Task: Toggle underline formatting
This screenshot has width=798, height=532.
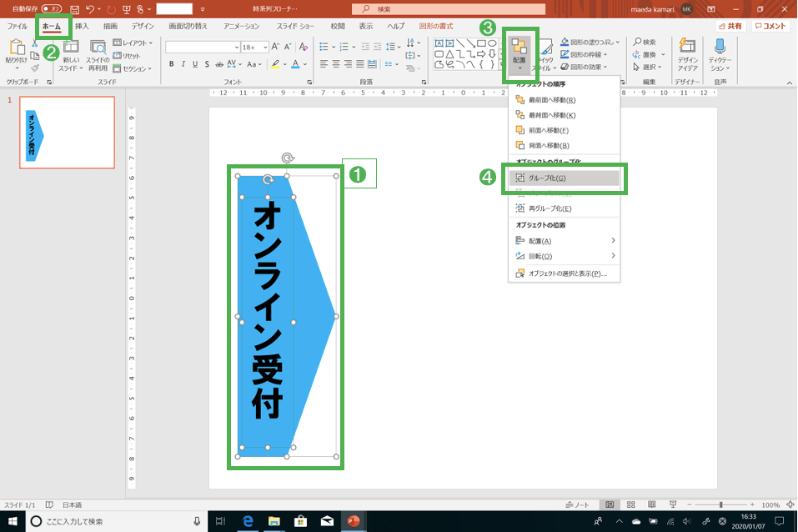Action: (x=195, y=64)
